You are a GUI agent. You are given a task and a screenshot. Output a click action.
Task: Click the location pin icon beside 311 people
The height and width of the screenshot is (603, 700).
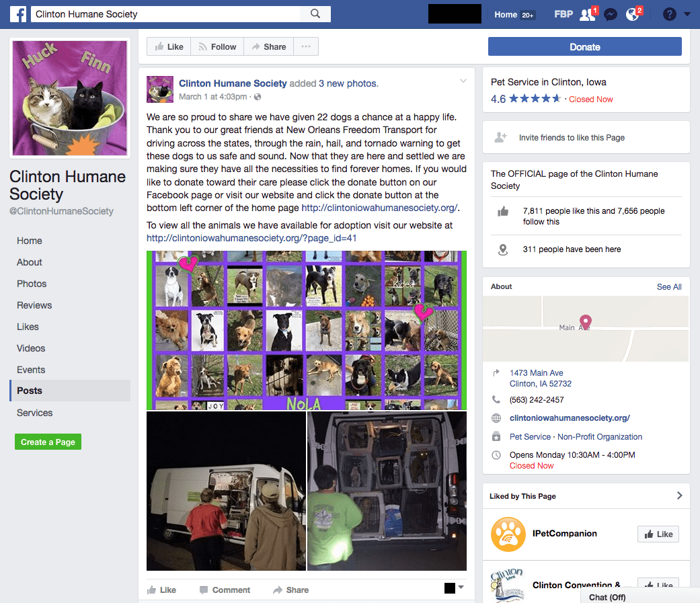tap(503, 249)
